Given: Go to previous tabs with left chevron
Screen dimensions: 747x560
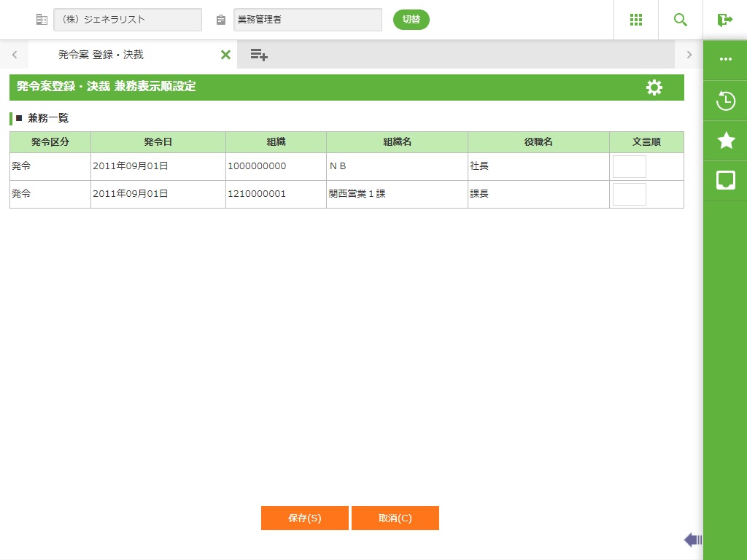Looking at the screenshot, I should pos(15,55).
